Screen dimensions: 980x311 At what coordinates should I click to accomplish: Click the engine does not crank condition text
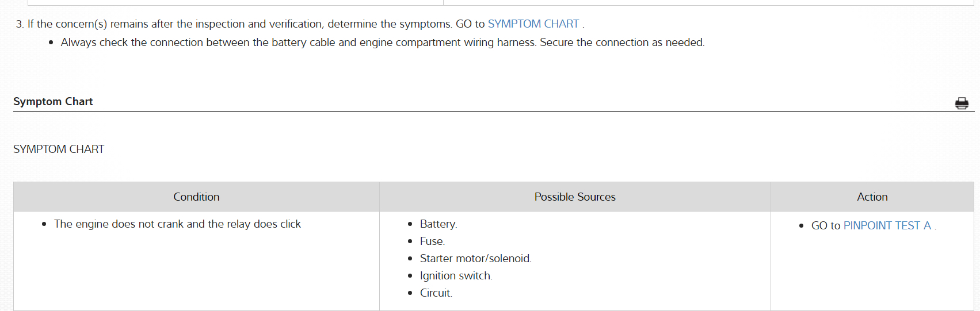[177, 224]
